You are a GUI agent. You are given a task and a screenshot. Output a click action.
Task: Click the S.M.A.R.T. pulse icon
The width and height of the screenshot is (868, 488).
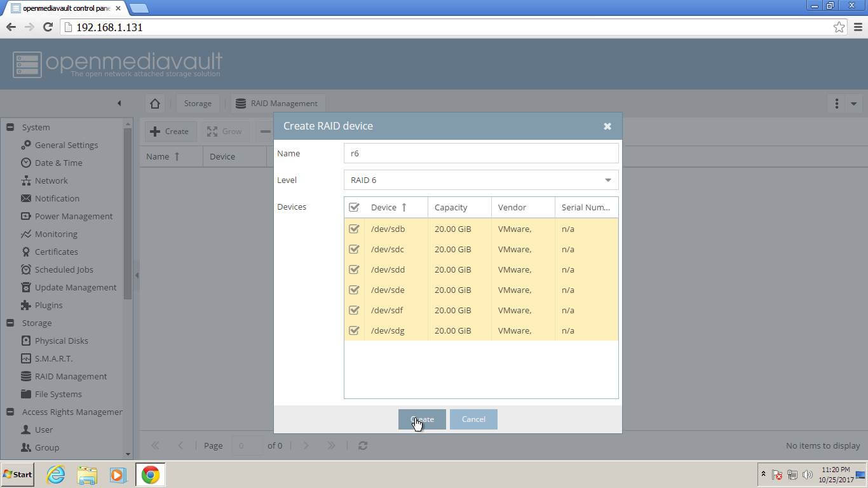click(x=26, y=358)
